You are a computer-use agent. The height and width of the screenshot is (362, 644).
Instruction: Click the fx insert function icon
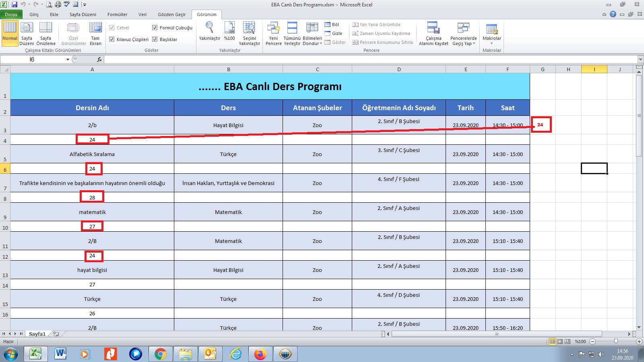(99, 59)
